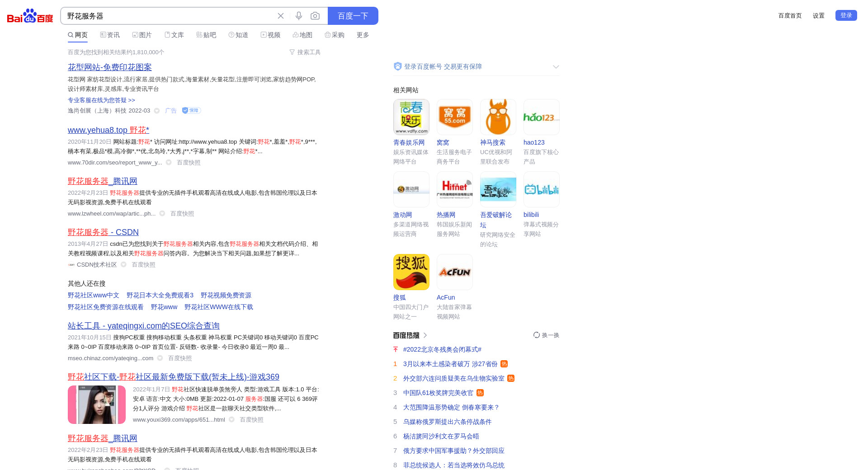Image resolution: width=868 pixels, height=470 pixels.
Task: Open the 搜索工具 filter options
Action: pos(305,52)
